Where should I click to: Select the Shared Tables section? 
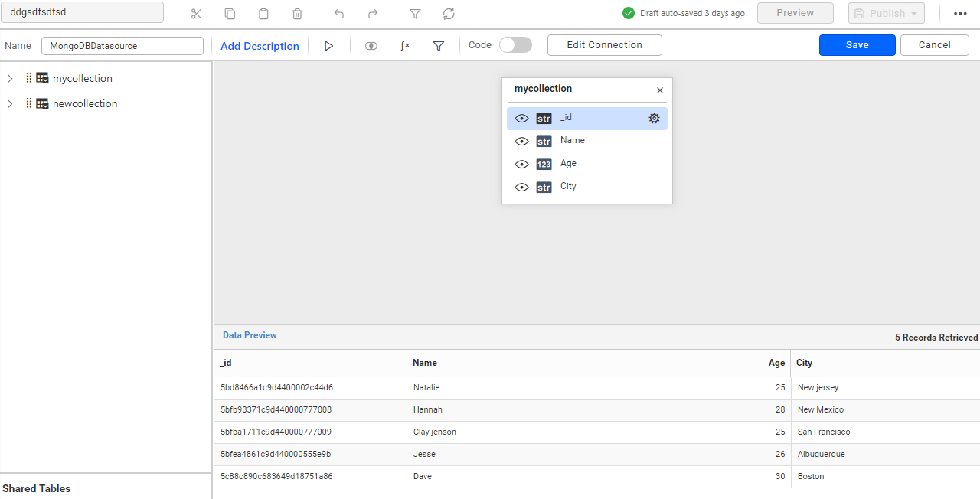click(36, 488)
